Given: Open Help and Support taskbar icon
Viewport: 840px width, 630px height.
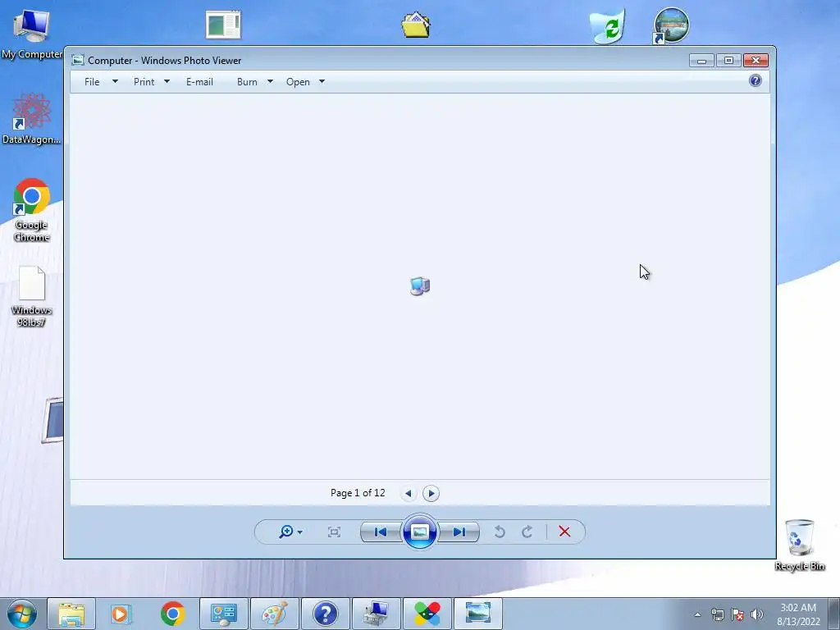Looking at the screenshot, I should coord(325,614).
